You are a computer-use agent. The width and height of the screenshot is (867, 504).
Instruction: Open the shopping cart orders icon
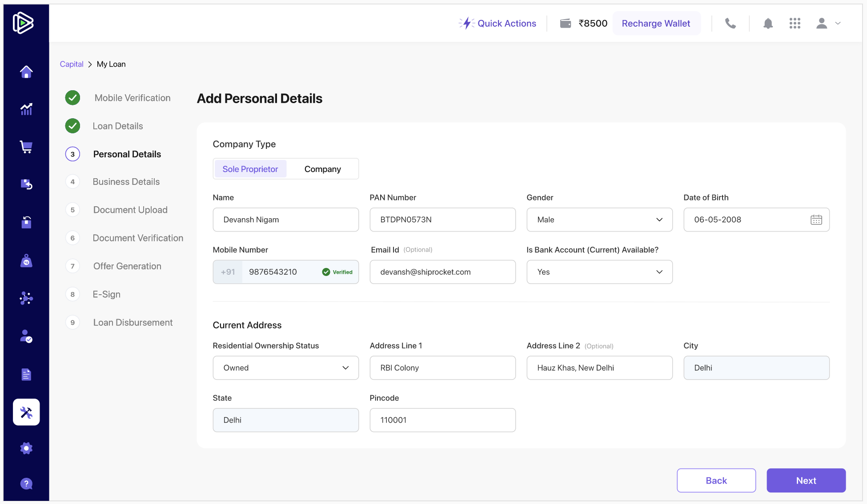click(26, 147)
